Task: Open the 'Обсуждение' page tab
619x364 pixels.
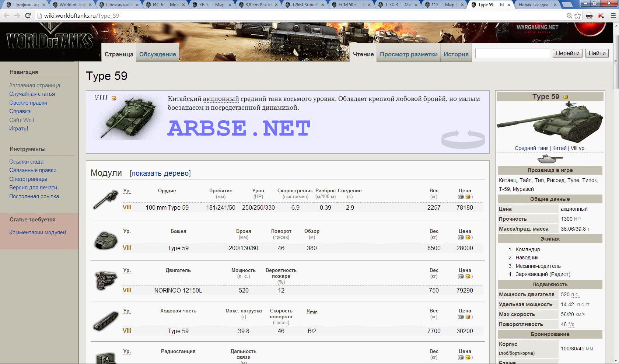Action: (x=158, y=54)
